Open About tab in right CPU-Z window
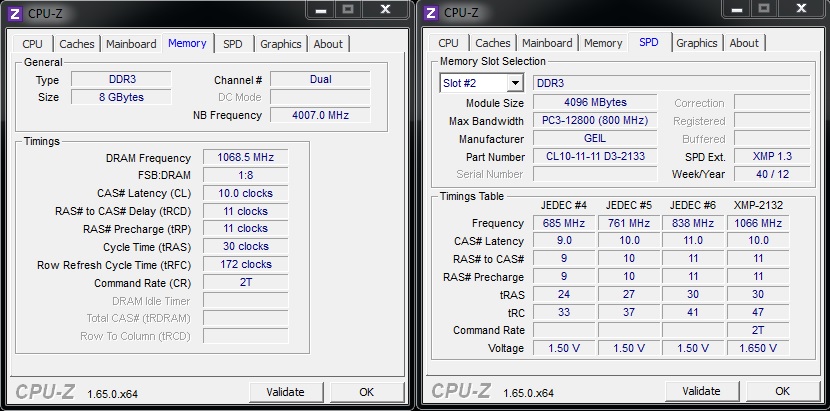Screen dimensions: 830x411 point(744,43)
